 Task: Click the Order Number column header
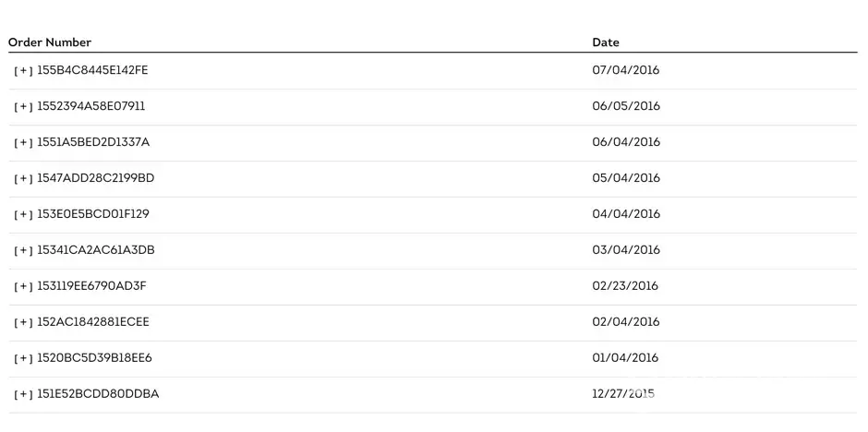tap(50, 42)
